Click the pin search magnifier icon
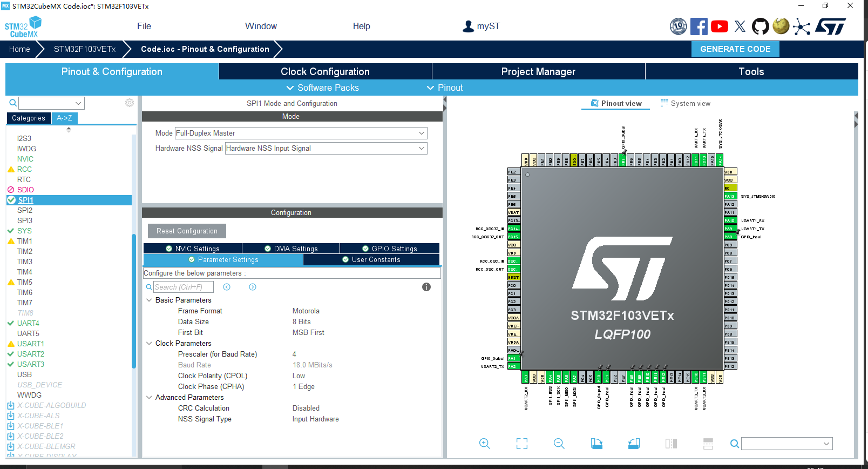 click(x=735, y=444)
